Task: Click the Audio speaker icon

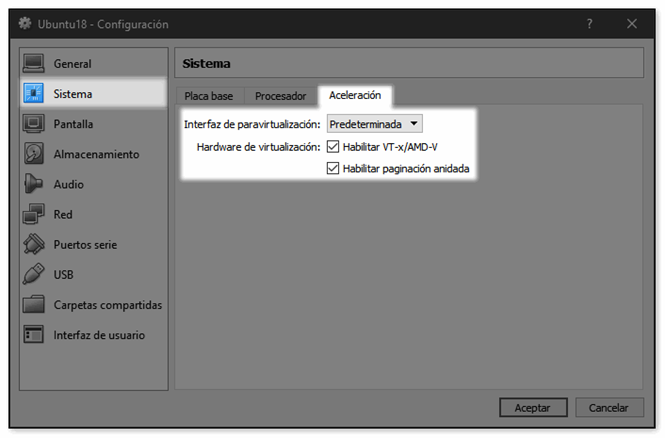Action: tap(33, 184)
